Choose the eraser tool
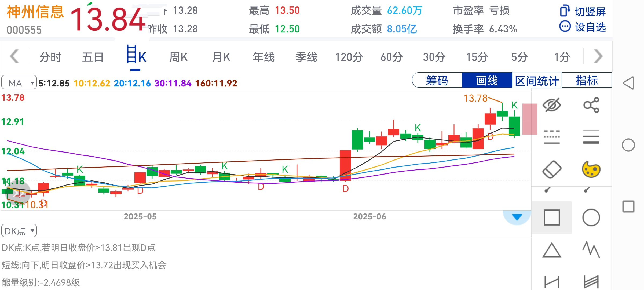644x290 pixels. (552, 169)
